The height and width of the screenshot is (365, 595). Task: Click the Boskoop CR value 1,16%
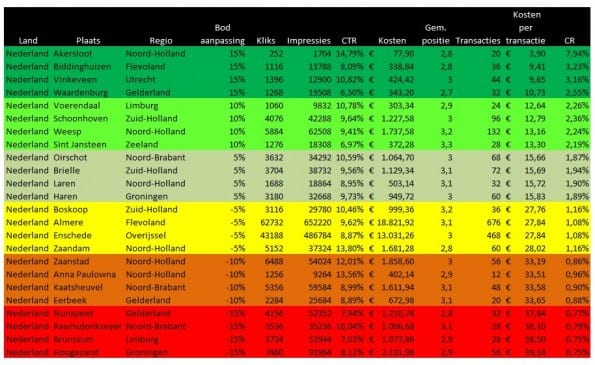pyautogui.click(x=577, y=209)
